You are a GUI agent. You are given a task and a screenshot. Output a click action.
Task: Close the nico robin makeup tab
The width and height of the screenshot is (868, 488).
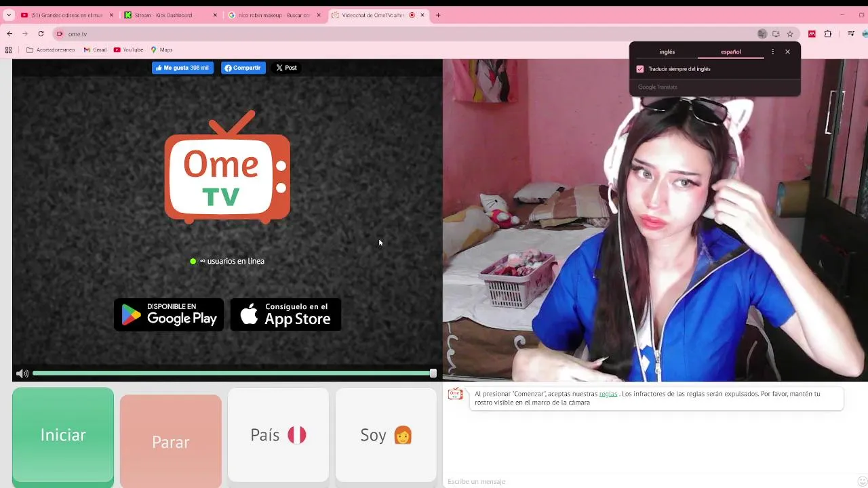click(319, 15)
